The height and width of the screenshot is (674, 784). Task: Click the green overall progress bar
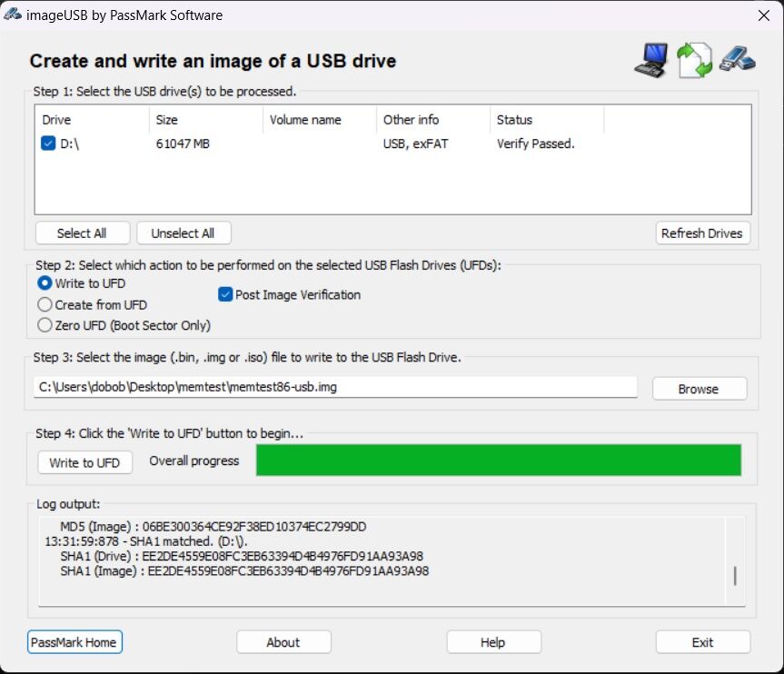coord(499,460)
